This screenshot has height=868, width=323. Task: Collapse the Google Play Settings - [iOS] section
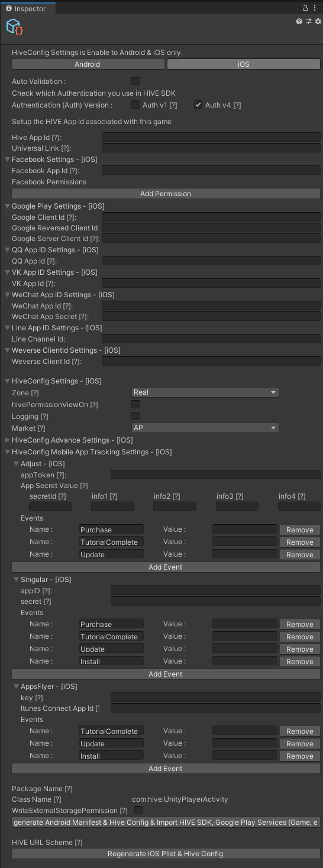tap(8, 206)
